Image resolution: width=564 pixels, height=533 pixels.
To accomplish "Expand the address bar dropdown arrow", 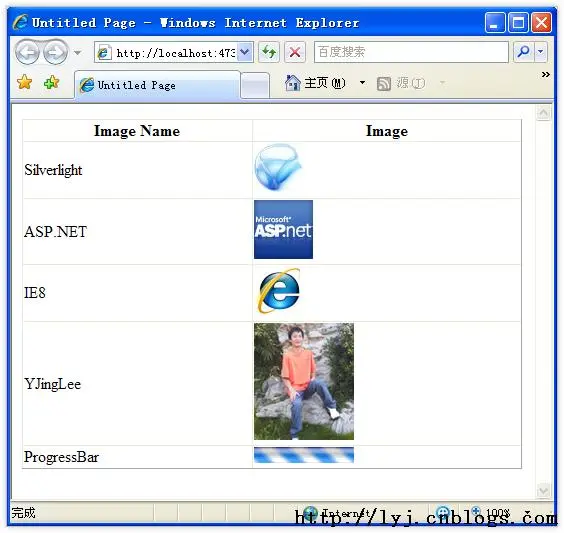I will (245, 53).
